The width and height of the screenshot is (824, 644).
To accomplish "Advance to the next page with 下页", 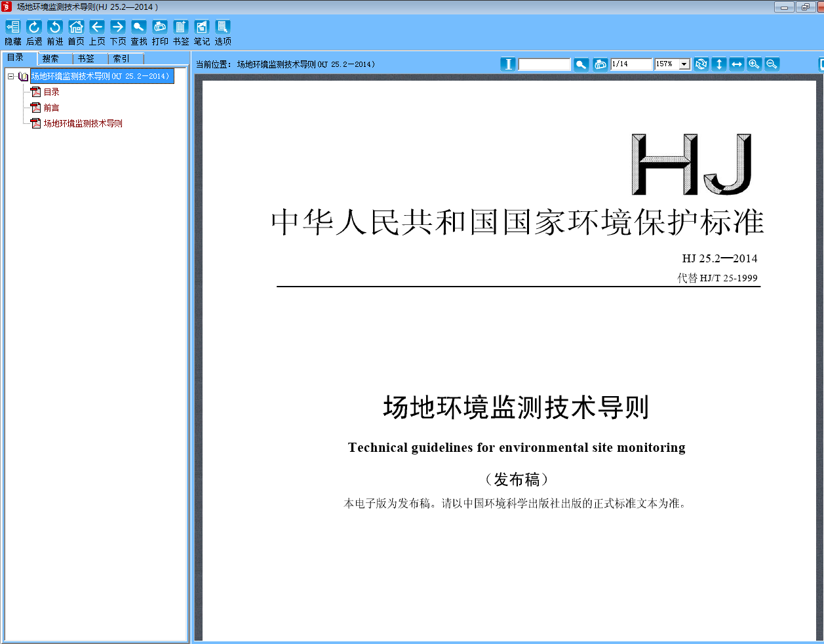I will 118,33.
